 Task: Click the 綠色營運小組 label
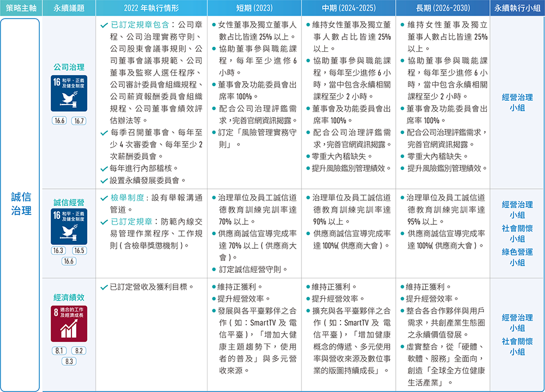pyautogui.click(x=517, y=257)
